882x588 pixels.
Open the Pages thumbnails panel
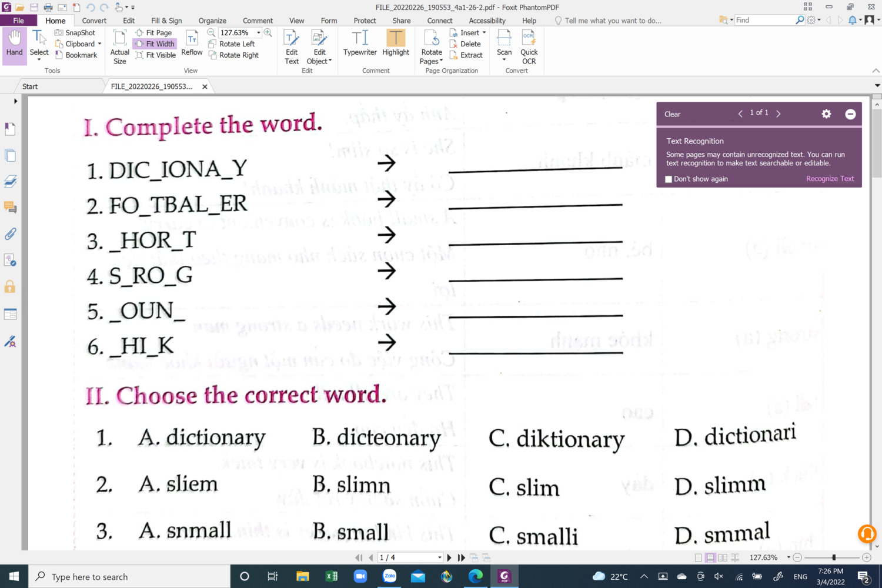click(x=10, y=155)
